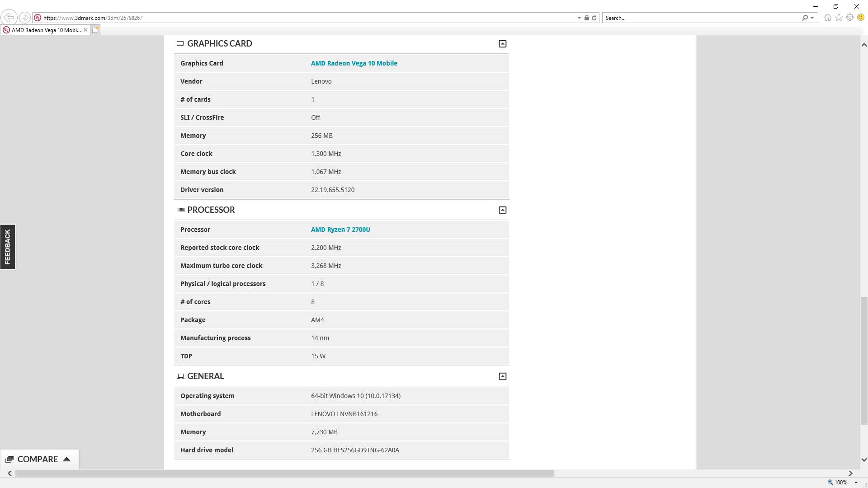Screen dimensions: 868x488
Task: Select the Vendor value Lenovo
Action: (x=321, y=81)
